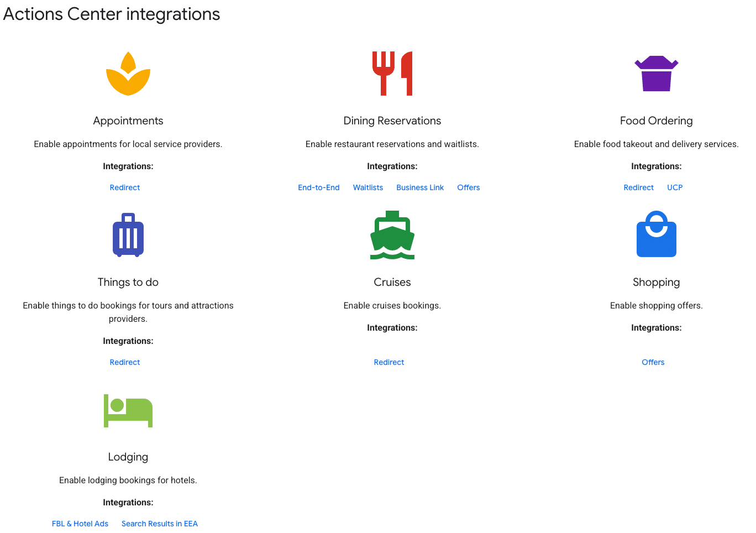Click 'Enable cruises bookings.' description
Viewport: 756px width, 533px height.
tap(392, 305)
